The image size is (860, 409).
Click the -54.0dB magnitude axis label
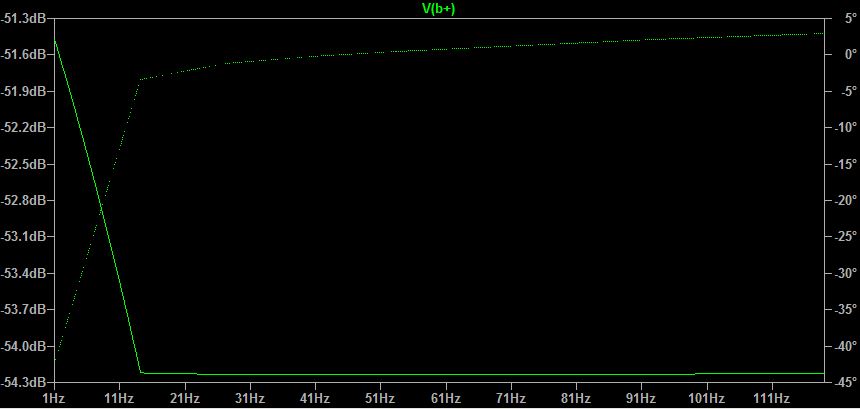[x=22, y=346]
